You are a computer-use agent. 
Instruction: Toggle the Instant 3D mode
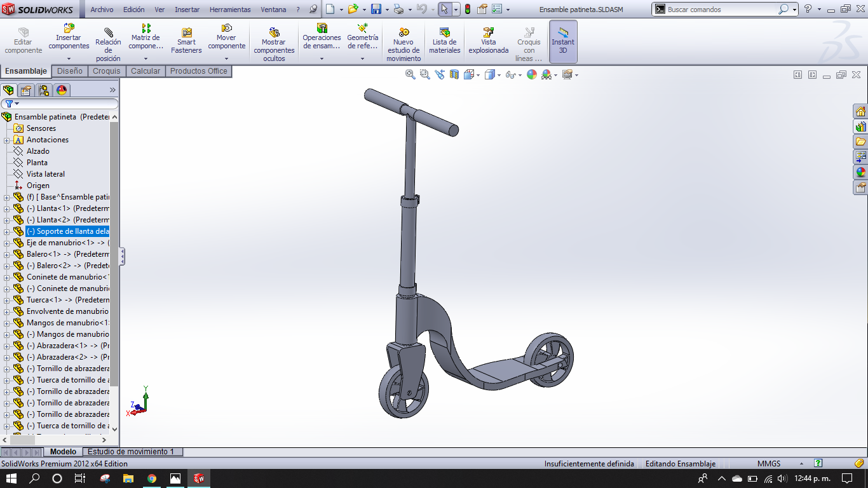point(563,41)
